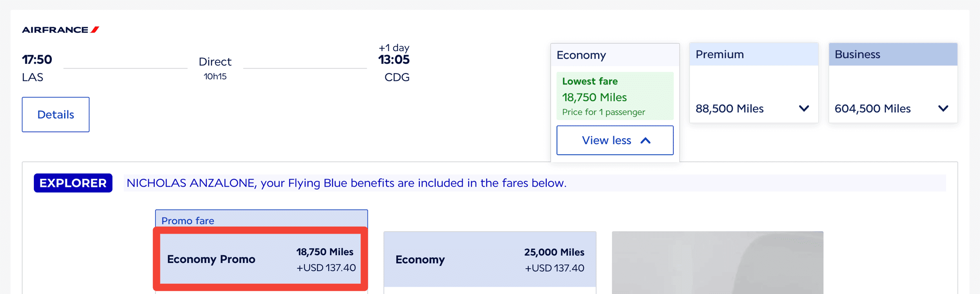Viewport: 980px width, 294px height.
Task: Click the Air France logo
Action: 60,30
